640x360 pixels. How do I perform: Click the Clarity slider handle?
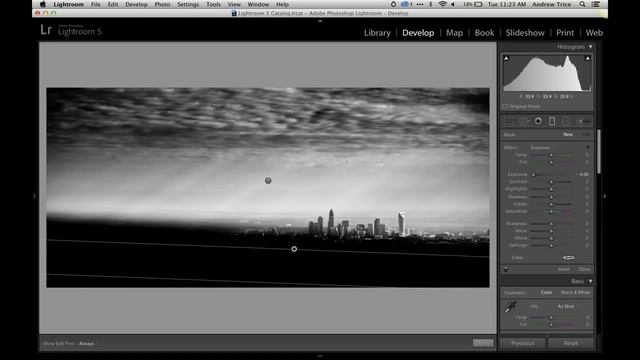(551, 204)
